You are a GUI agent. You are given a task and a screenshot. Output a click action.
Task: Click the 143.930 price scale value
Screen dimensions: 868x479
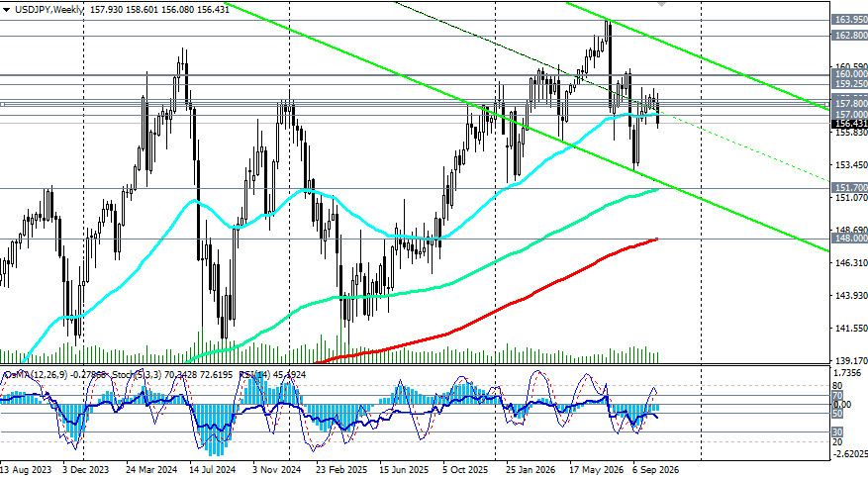tap(851, 295)
